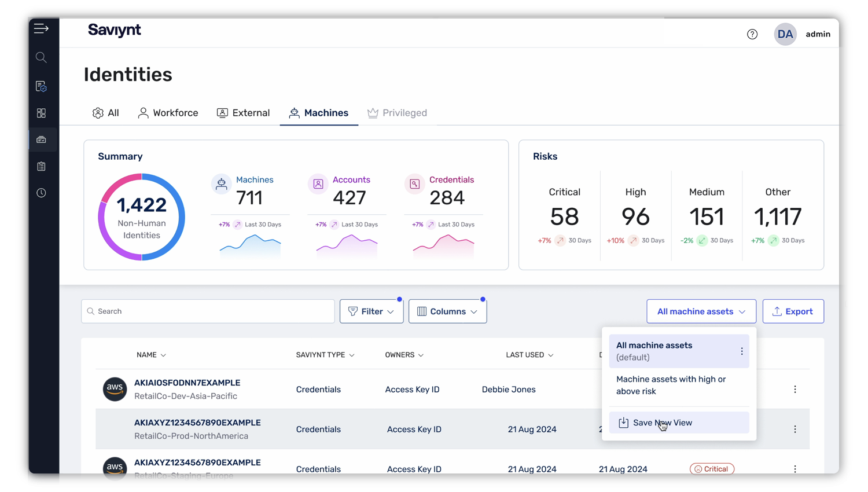Open the Filter dropdown
The height and width of the screenshot is (492, 868).
click(x=372, y=311)
